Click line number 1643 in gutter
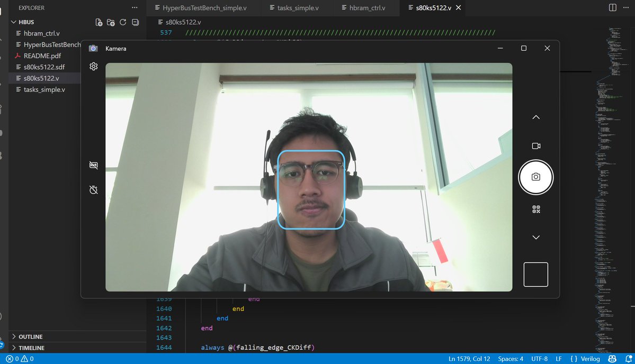This screenshot has width=635, height=364. 164,338
